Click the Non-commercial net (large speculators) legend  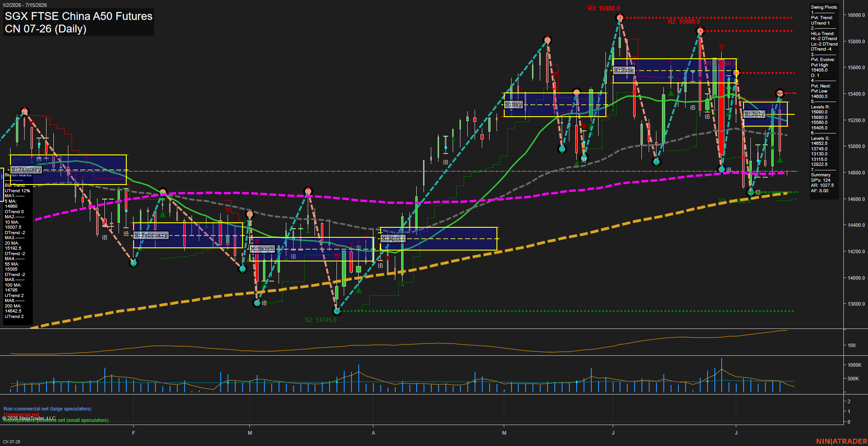(47, 409)
